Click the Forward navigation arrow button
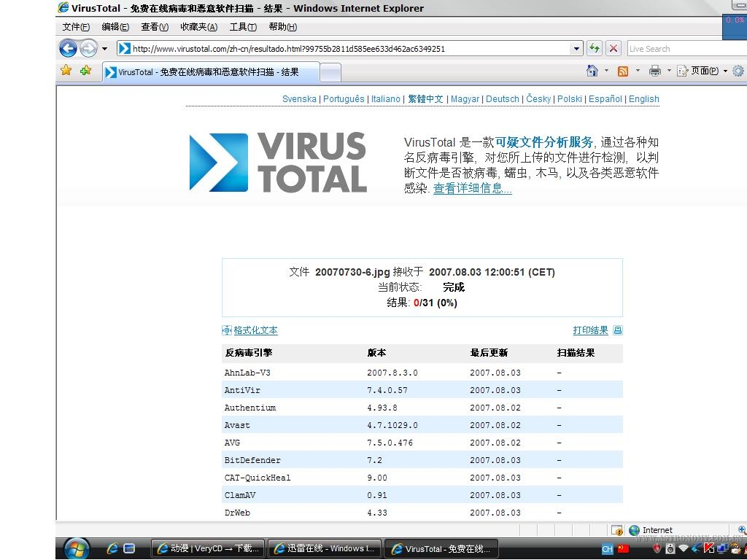Viewport: 747px width, 560px height. pyautogui.click(x=88, y=49)
